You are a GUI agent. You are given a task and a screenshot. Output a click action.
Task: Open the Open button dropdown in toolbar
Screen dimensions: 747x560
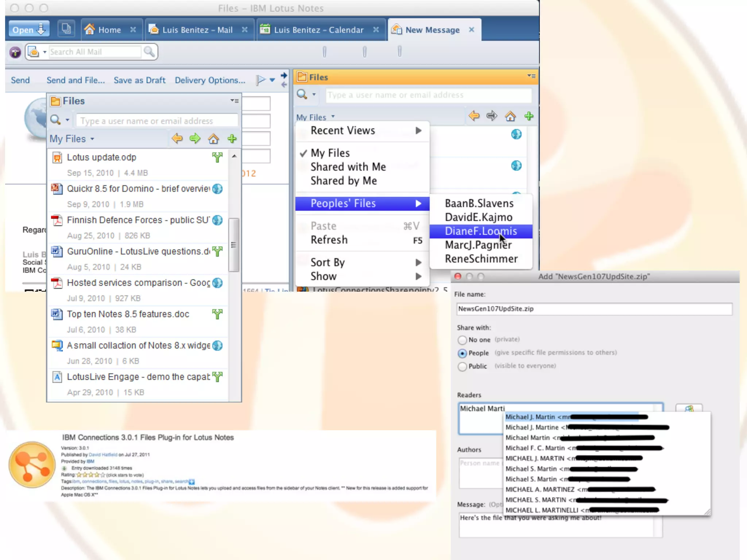pos(29,30)
